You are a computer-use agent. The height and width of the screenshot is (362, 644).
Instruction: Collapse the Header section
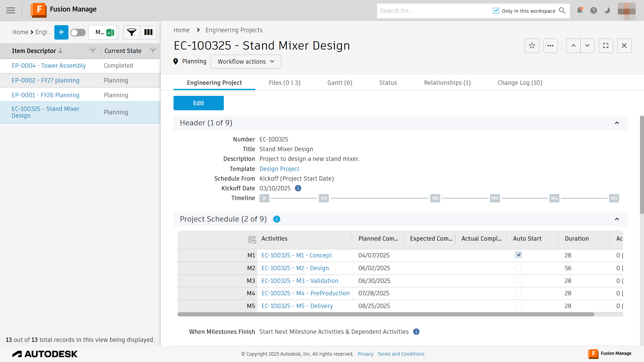(617, 123)
